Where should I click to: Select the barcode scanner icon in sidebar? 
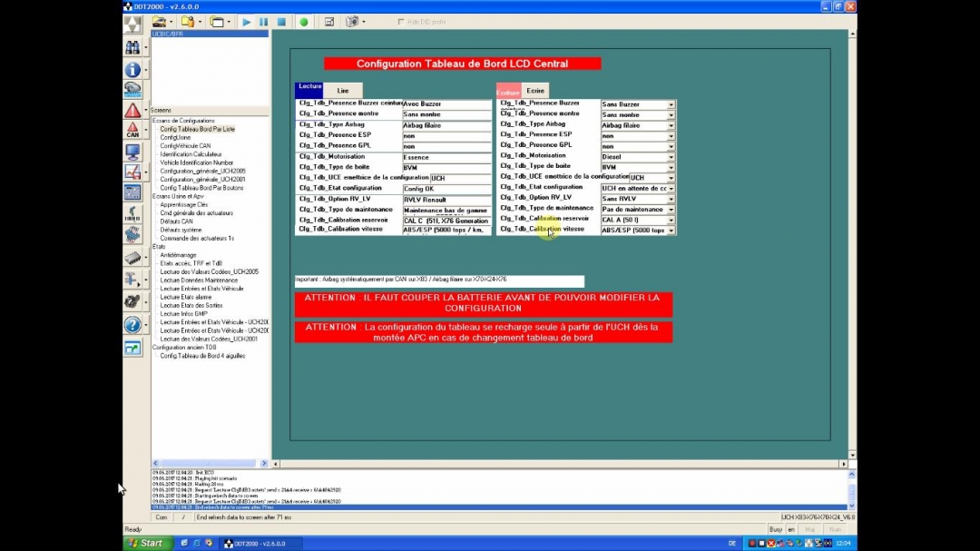tap(132, 213)
